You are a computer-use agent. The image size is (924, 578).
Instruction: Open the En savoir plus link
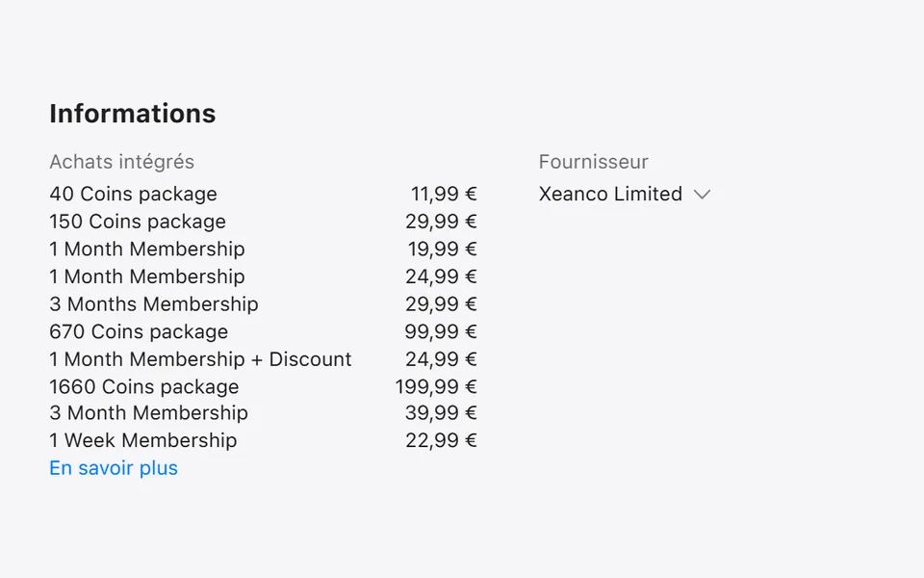[x=114, y=468]
